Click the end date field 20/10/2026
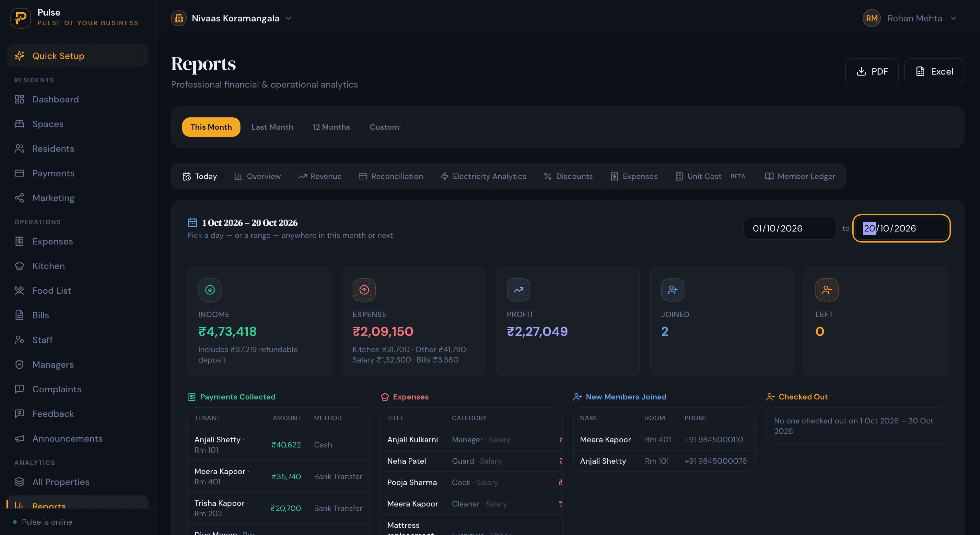The height and width of the screenshot is (535, 980). coord(901,228)
